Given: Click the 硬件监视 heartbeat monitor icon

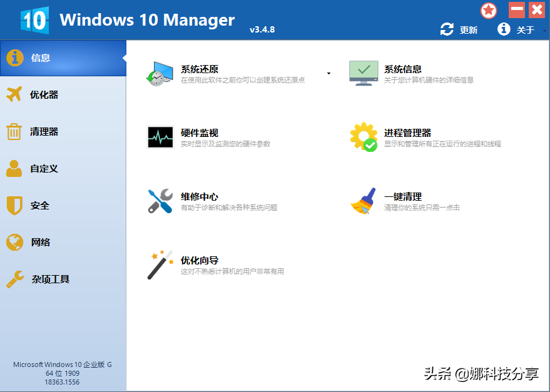Looking at the screenshot, I should [x=160, y=137].
